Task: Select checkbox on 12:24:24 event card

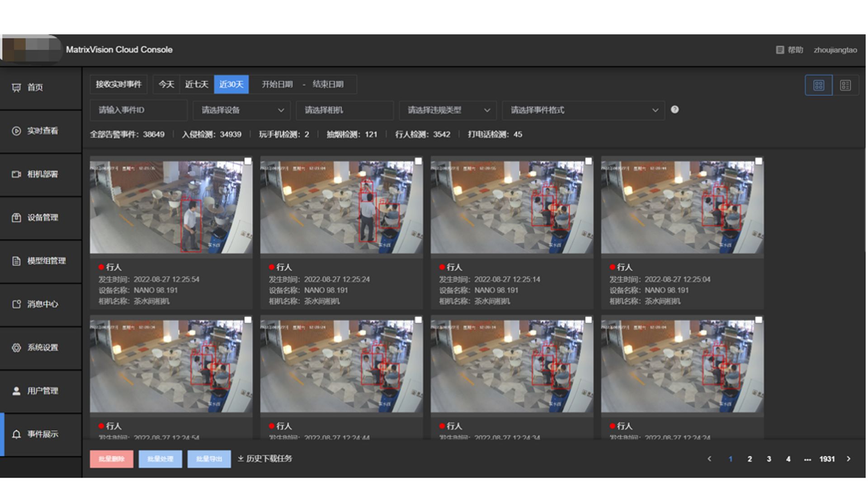Action: point(759,320)
